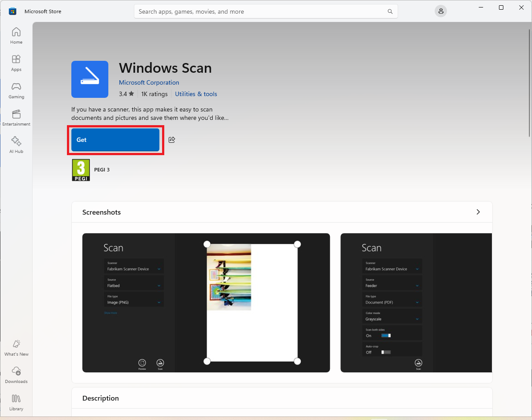Viewport: 532px width, 420px height.
Task: Go to Apps in sidebar
Action: (x=16, y=63)
